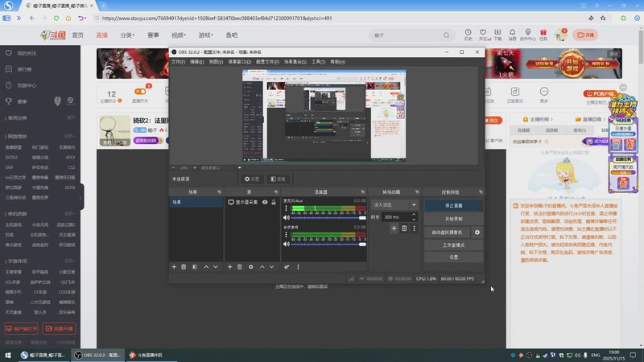Screen dimensions: 644x362
Task: Mute the 台式音响 desktop audio
Action: pos(286,244)
